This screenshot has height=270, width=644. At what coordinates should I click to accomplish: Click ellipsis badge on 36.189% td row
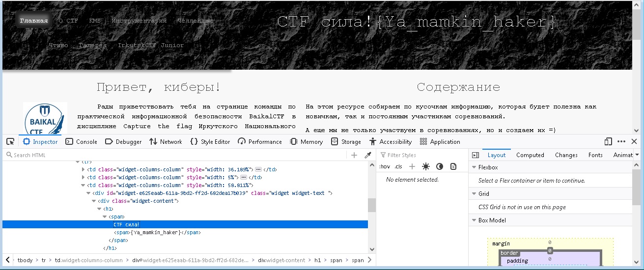pyautogui.click(x=258, y=169)
